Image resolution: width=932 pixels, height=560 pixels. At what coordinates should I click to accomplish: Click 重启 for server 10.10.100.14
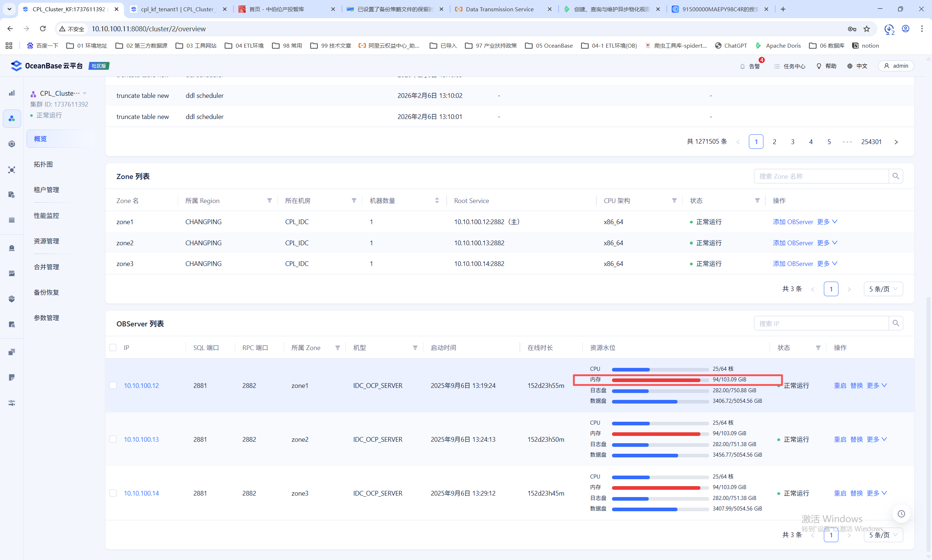(x=840, y=493)
